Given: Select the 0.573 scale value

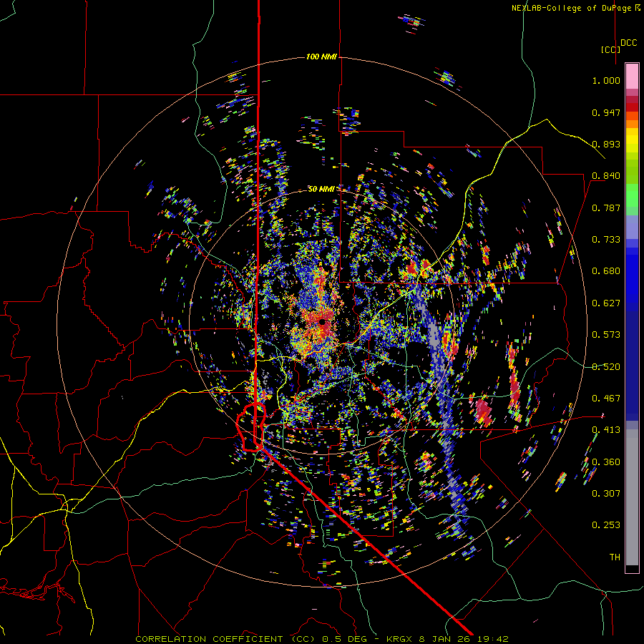Looking at the screenshot, I should (606, 335).
